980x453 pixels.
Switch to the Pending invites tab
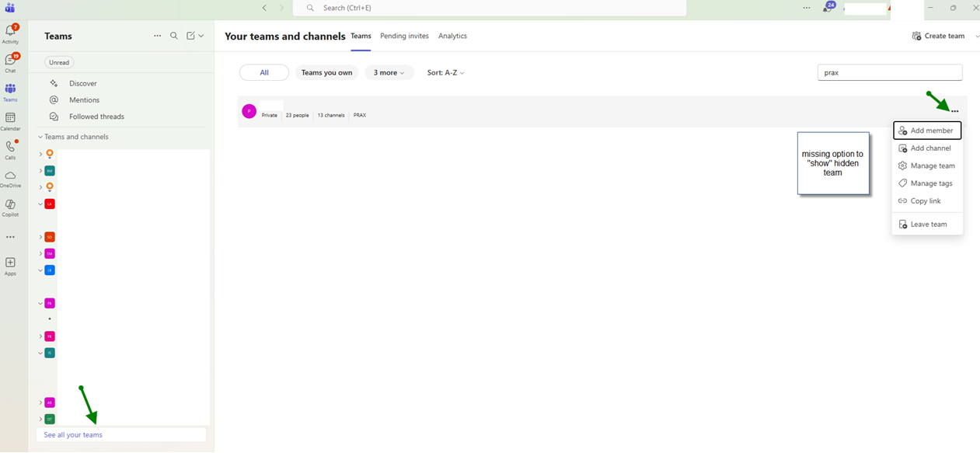click(x=404, y=36)
